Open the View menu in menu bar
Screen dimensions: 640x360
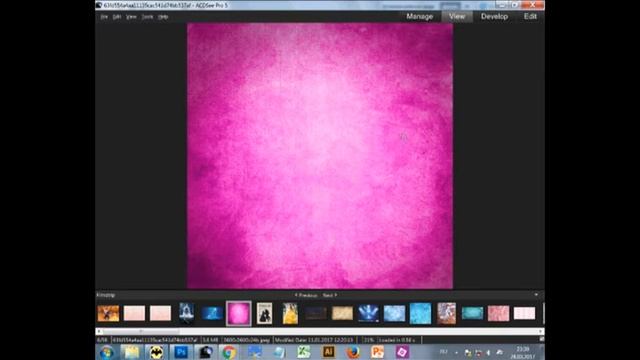click(x=131, y=17)
